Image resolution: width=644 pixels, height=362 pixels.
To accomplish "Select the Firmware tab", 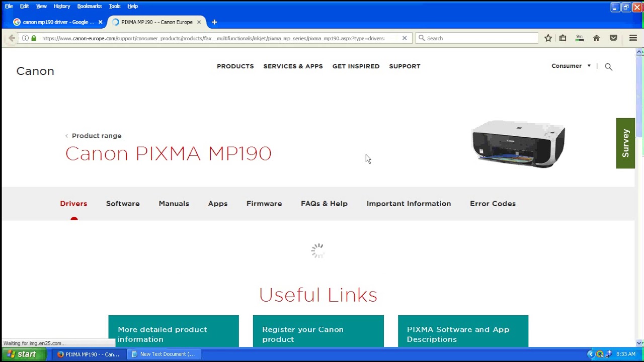I will click(264, 204).
